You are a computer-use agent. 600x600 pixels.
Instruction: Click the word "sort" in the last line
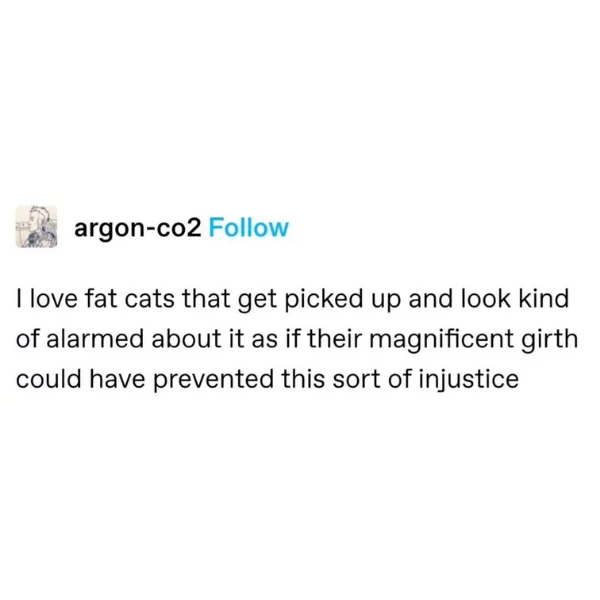tap(356, 380)
